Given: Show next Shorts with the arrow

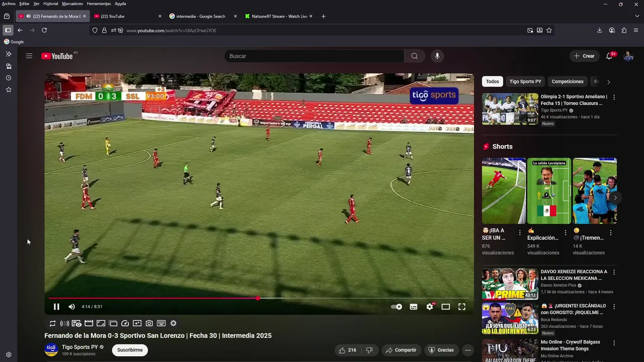Looking at the screenshot, I should pyautogui.click(x=615, y=198).
